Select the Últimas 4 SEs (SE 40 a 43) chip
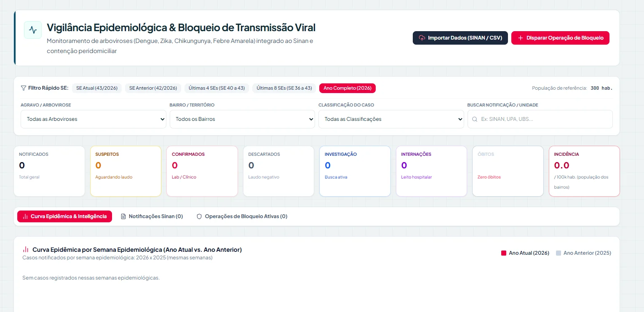The width and height of the screenshot is (644, 312). point(216,88)
